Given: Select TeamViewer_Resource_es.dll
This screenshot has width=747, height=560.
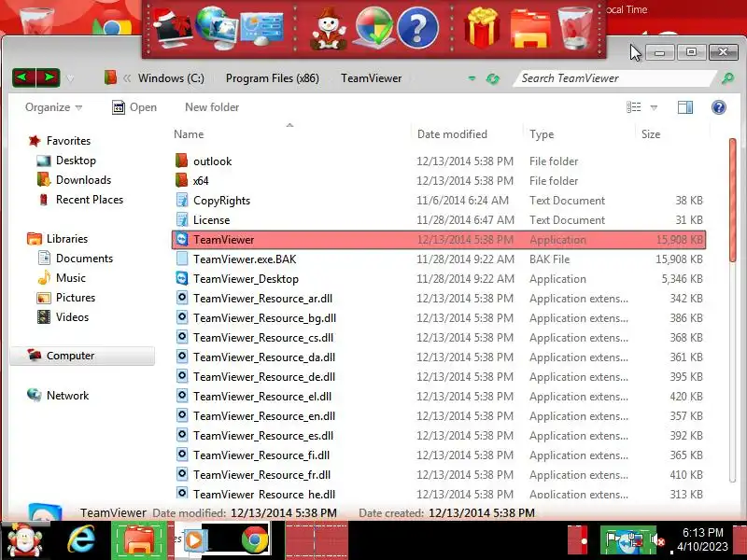Looking at the screenshot, I should [x=438, y=435].
